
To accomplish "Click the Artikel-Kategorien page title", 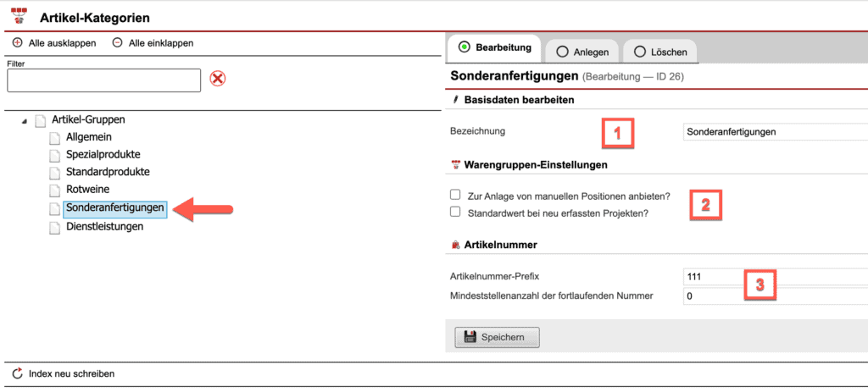I will tap(95, 18).
